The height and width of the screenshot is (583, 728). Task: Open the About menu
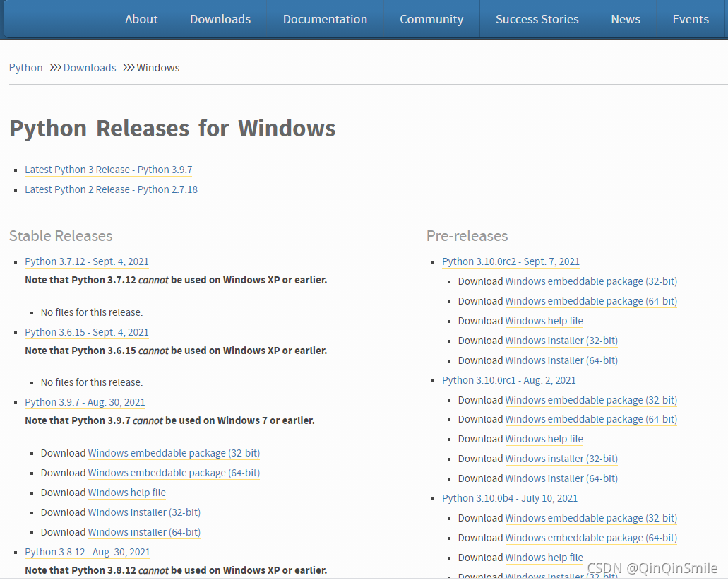(141, 19)
